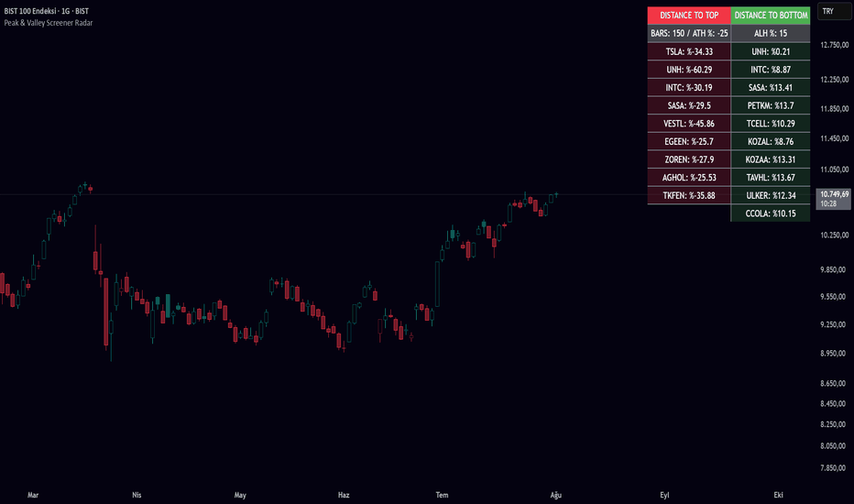The height and width of the screenshot is (504, 854).
Task: Click the Nis label on time axis
Action: click(x=137, y=495)
